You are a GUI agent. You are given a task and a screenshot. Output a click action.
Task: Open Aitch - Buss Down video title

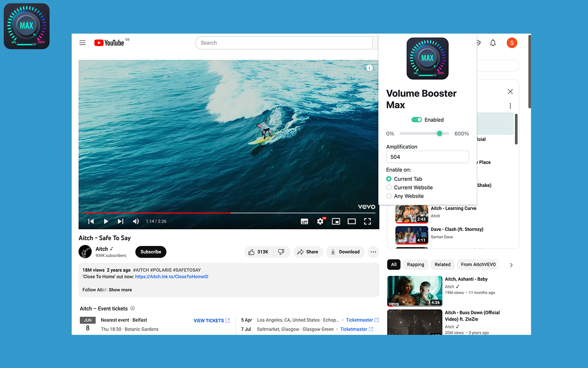click(472, 316)
